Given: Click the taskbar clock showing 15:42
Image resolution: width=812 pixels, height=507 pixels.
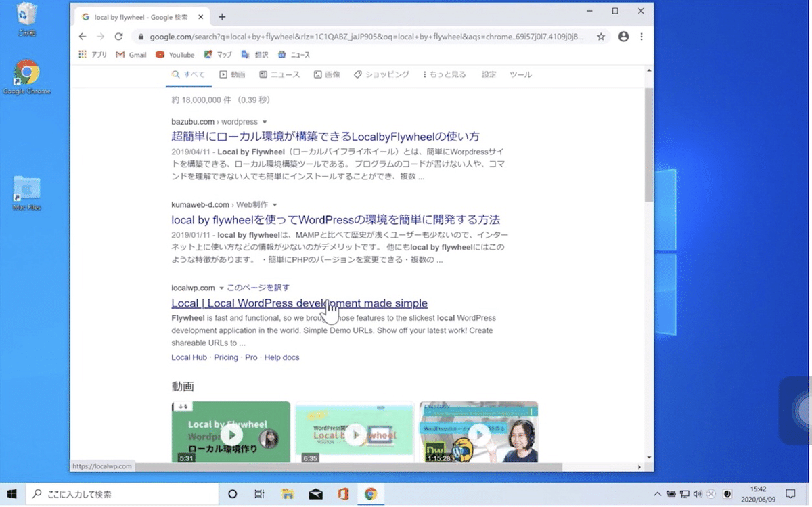Looking at the screenshot, I should (x=759, y=494).
